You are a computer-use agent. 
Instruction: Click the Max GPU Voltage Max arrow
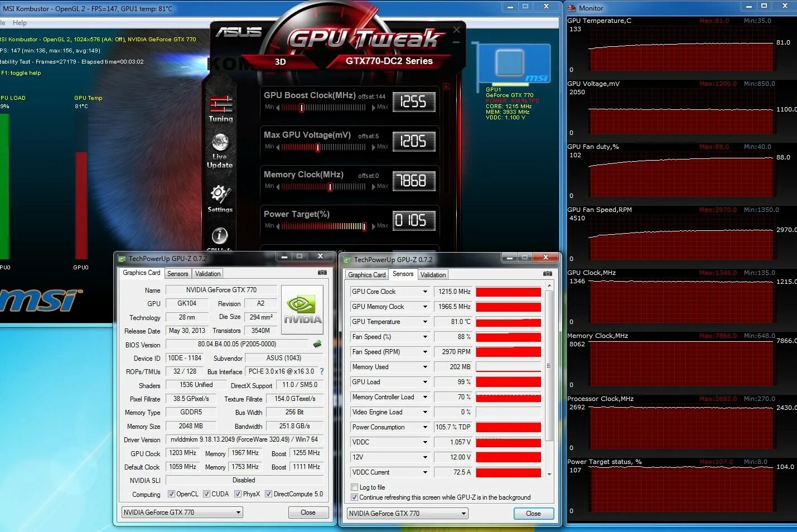373,147
